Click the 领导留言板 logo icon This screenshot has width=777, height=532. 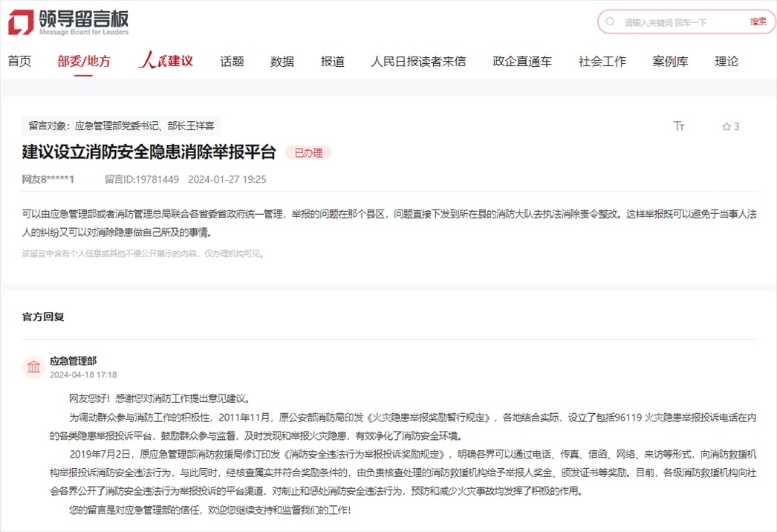[19, 21]
